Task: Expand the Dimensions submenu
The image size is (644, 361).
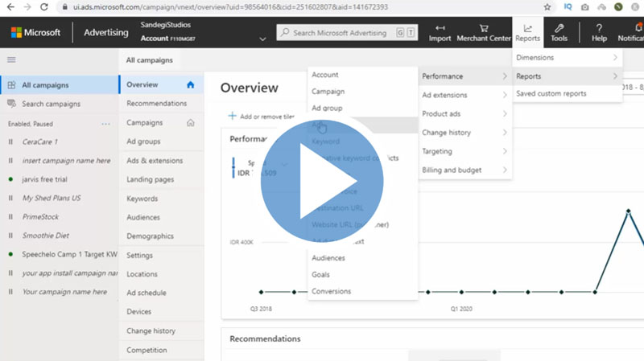Action: point(568,57)
